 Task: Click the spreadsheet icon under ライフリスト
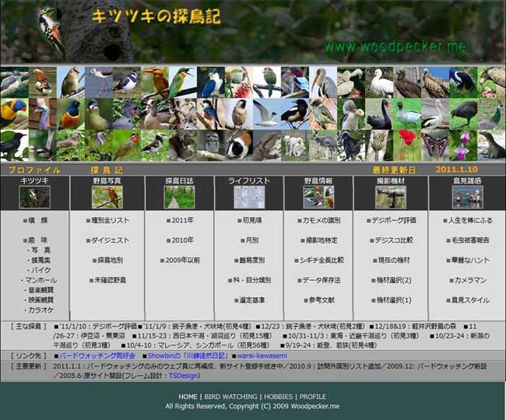coord(249,197)
